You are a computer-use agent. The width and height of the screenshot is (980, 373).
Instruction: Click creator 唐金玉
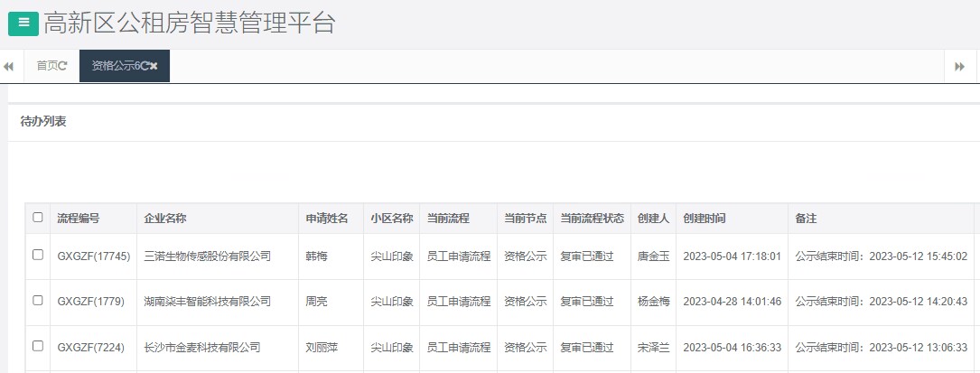(654, 256)
